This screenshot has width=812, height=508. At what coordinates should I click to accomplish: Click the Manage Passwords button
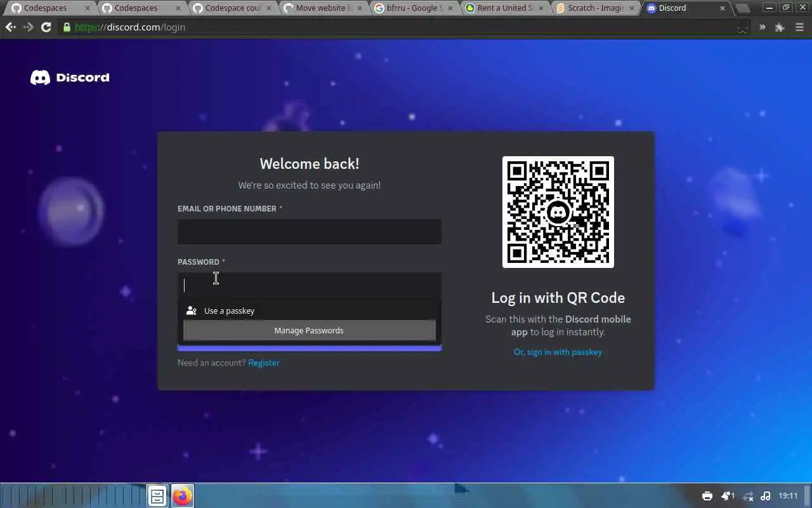point(310,330)
